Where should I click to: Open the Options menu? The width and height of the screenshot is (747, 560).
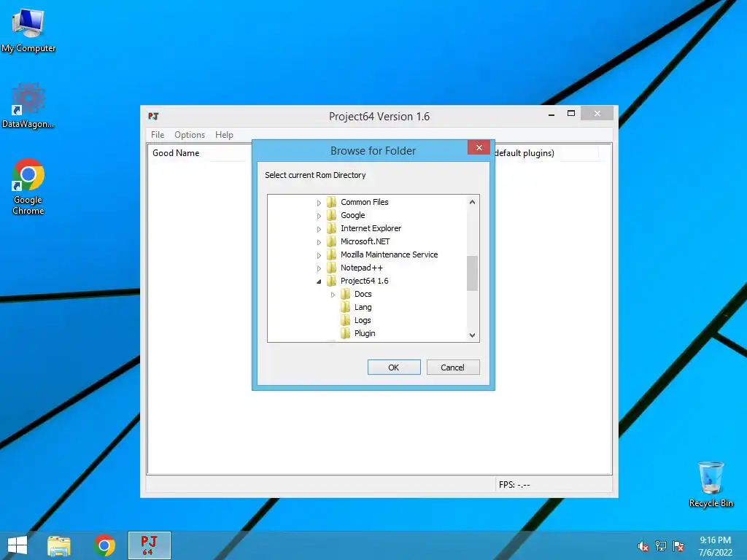click(x=190, y=135)
